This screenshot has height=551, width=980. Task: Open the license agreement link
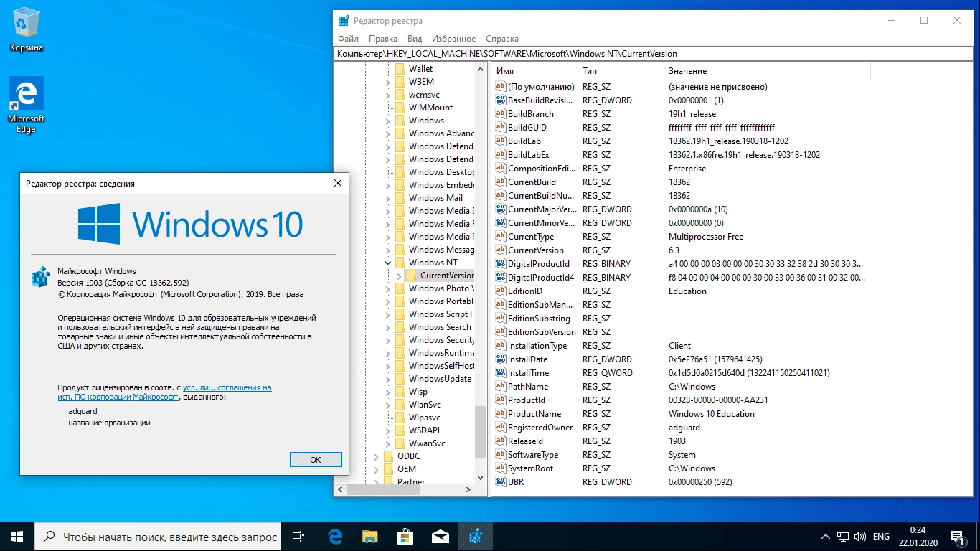point(164,392)
